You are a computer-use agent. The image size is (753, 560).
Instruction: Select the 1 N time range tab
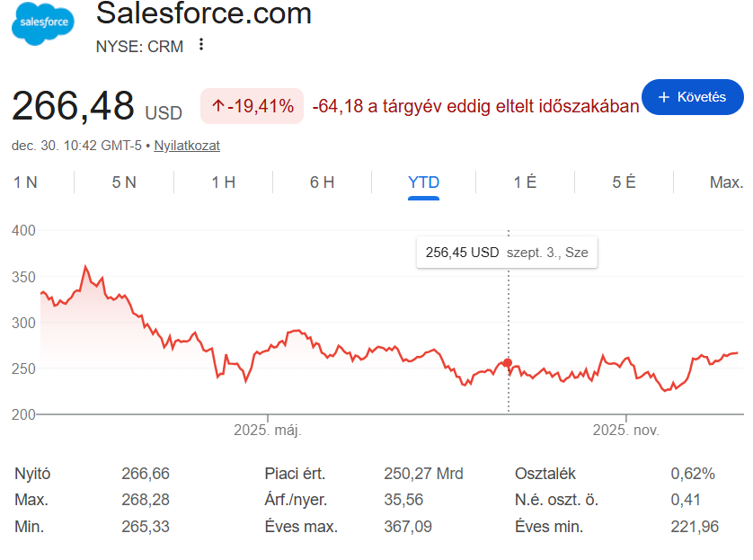26,182
